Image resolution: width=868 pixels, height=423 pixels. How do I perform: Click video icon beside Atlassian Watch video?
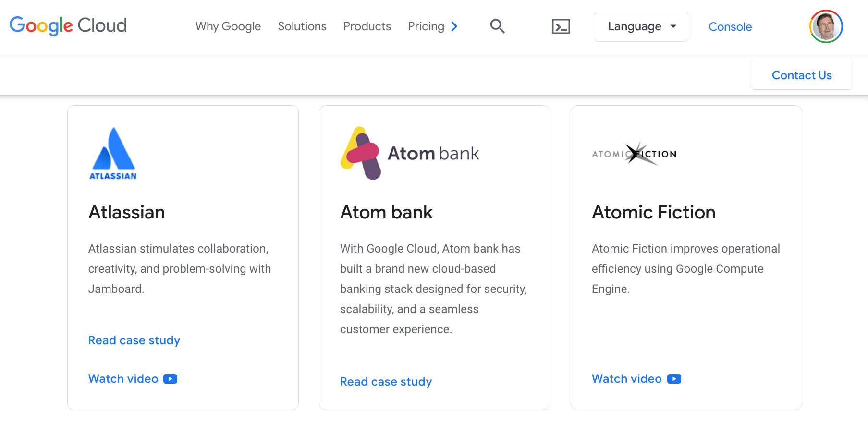(x=171, y=379)
